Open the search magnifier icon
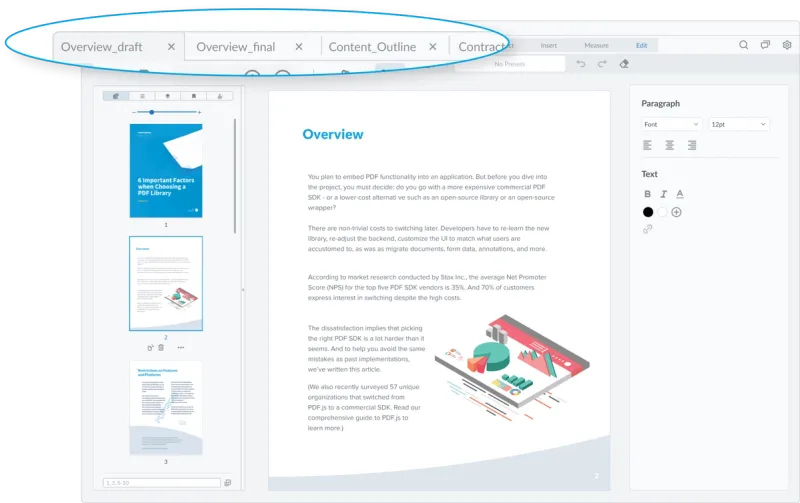This screenshot has width=800, height=503. point(743,45)
